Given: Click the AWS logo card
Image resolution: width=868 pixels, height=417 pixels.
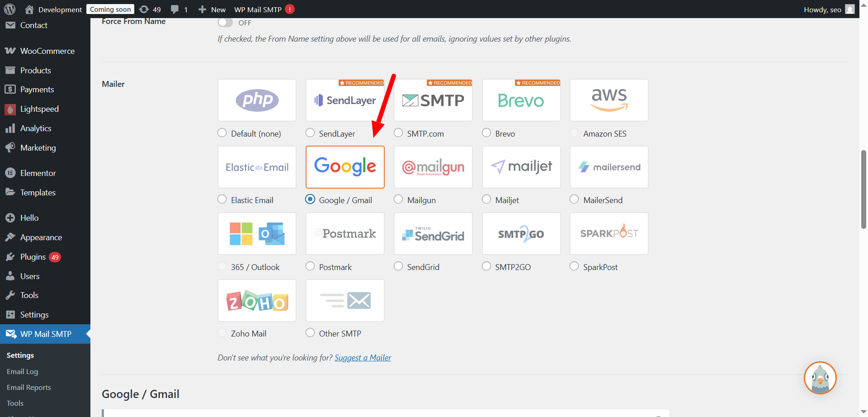Looking at the screenshot, I should (609, 100).
